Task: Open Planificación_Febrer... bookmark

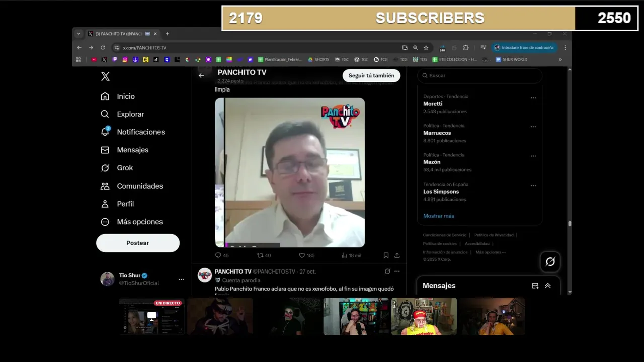Action: point(280,59)
